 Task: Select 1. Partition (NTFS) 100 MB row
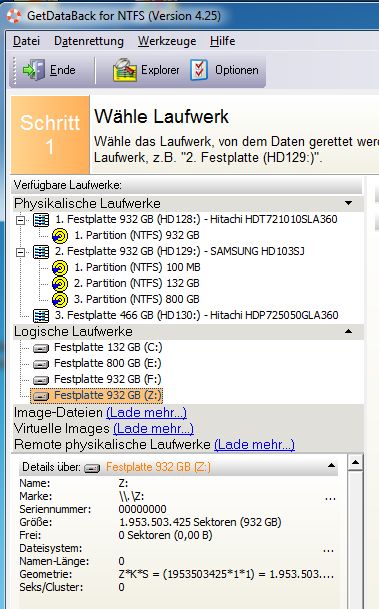[137, 267]
